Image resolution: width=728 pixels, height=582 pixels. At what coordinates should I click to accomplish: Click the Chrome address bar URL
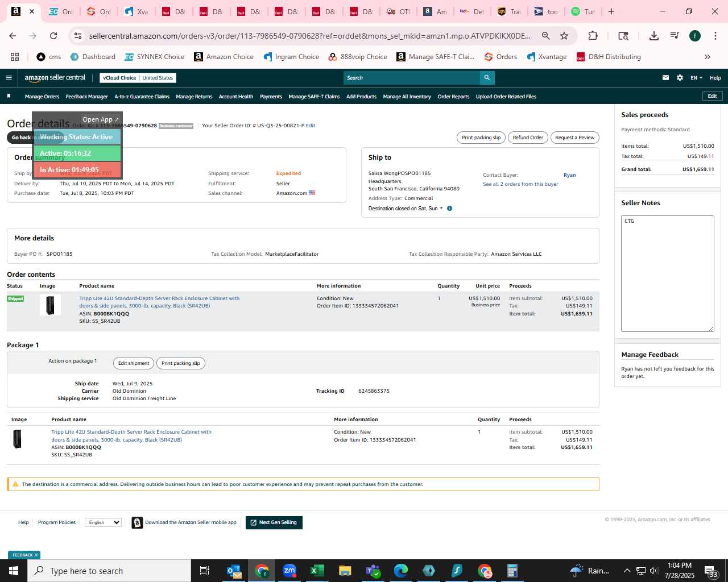309,36
